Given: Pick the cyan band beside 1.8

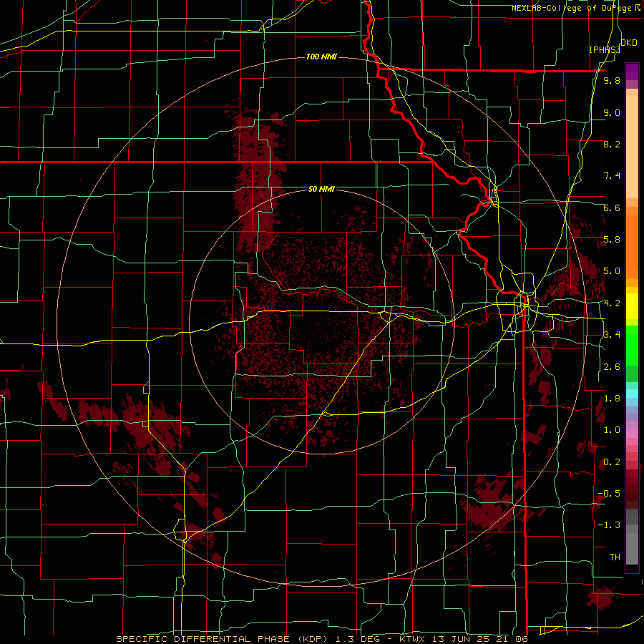Looking at the screenshot, I should 632,394.
